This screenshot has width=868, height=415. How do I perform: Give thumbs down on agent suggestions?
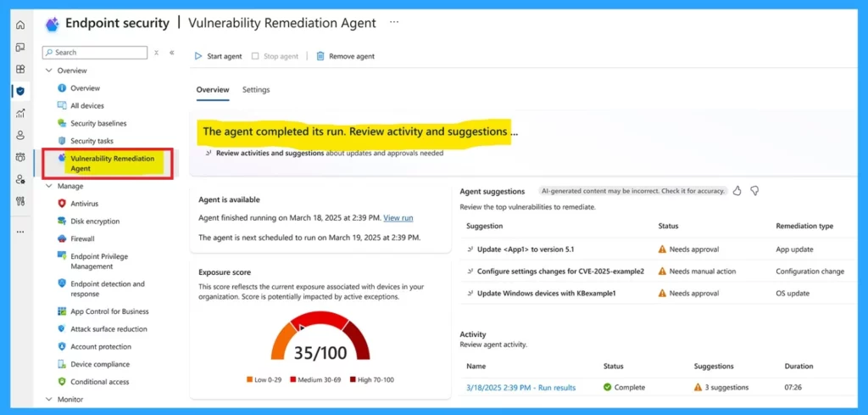[754, 191]
